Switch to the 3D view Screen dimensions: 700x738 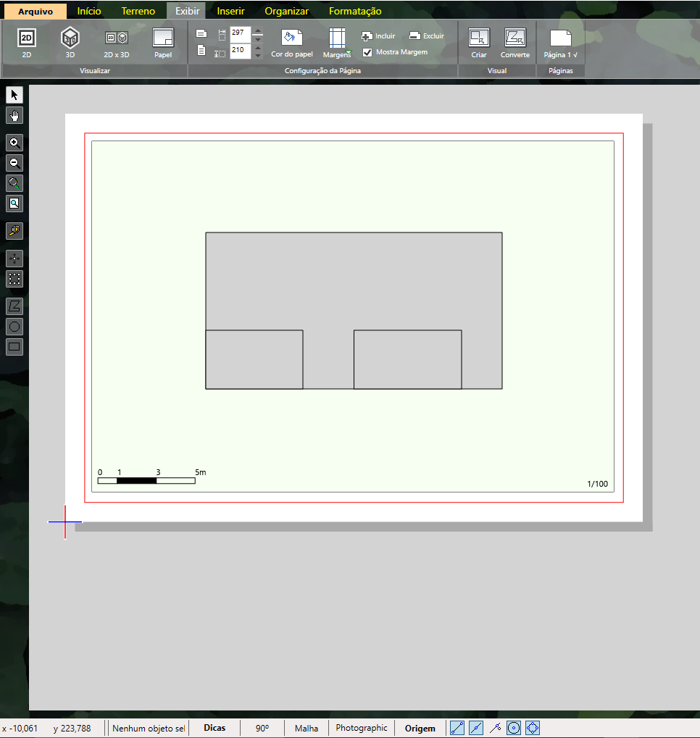tap(70, 42)
